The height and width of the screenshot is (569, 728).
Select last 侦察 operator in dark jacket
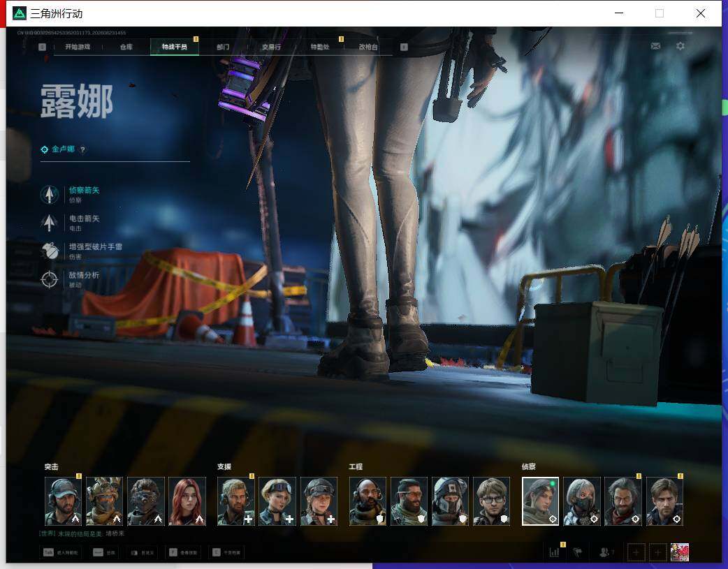pos(665,501)
